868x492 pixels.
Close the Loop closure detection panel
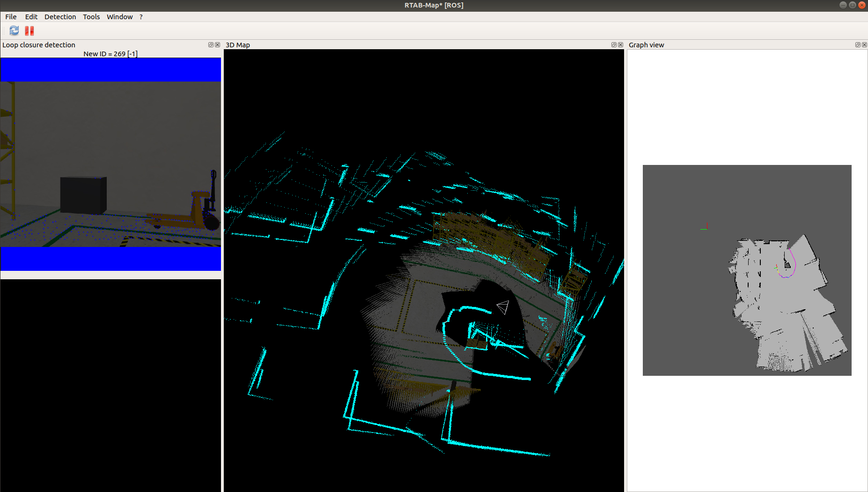pyautogui.click(x=217, y=45)
